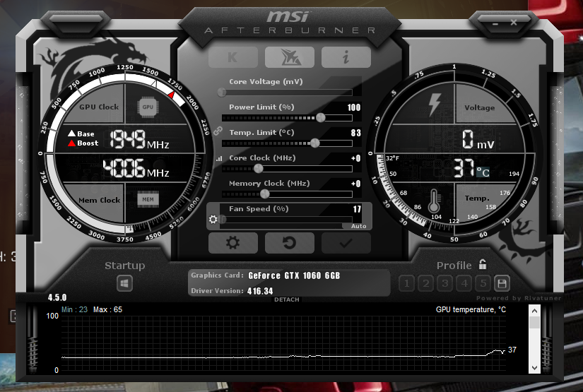Click the thermometer temperature icon
This screenshot has height=392, width=583.
pyautogui.click(x=433, y=201)
